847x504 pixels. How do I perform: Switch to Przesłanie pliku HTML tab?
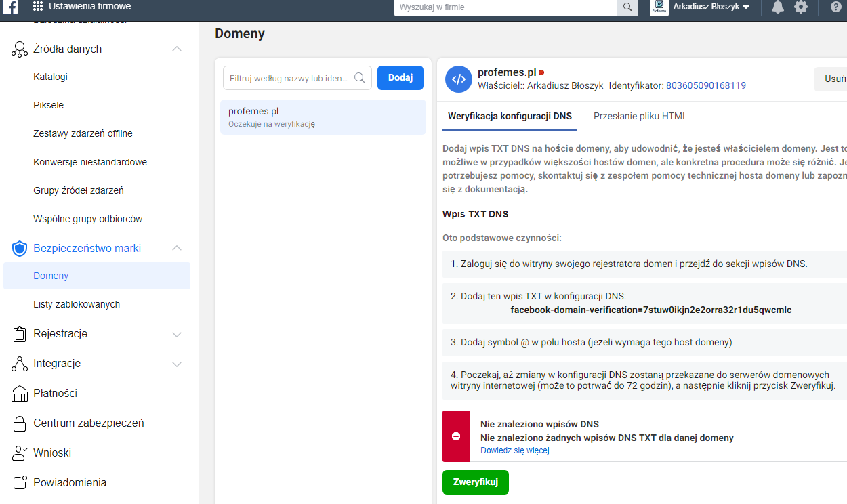640,116
